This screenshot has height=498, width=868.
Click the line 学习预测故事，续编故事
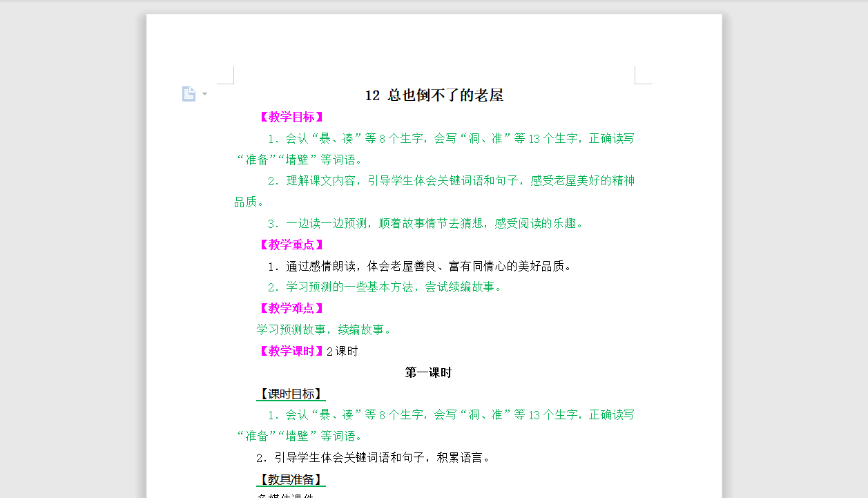pyautogui.click(x=323, y=329)
